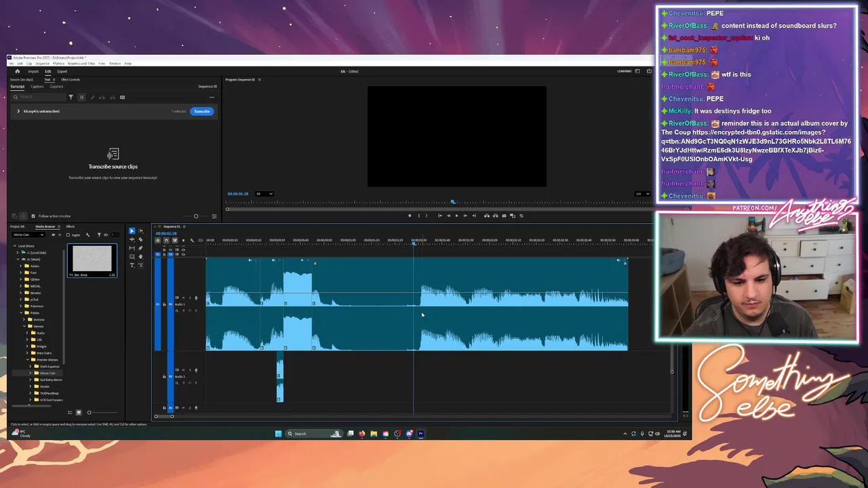Open the Sequence menu
This screenshot has height=488, width=868.
point(42,64)
